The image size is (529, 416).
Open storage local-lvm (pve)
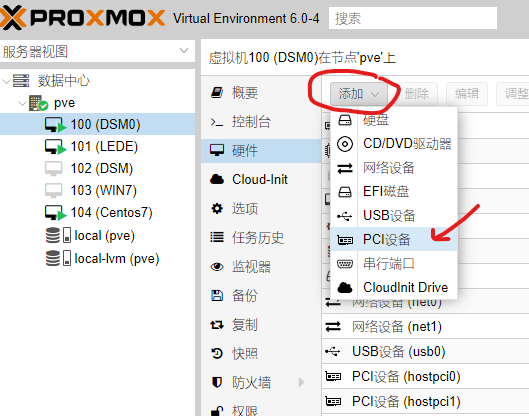point(97,258)
